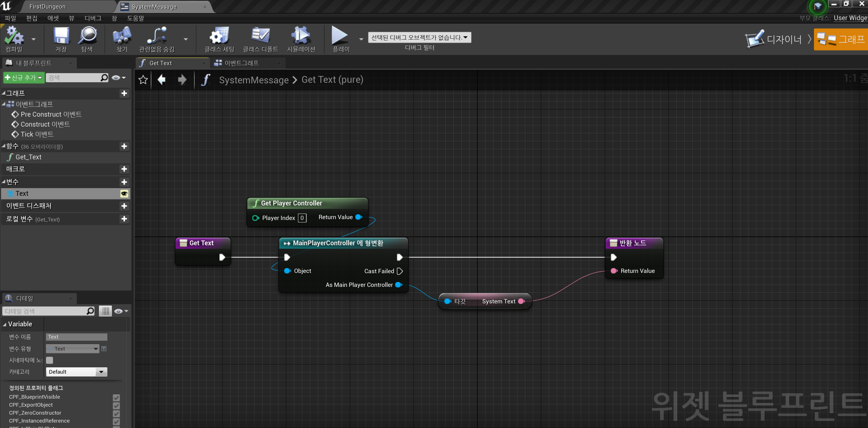Uncheck CPF_ExportObject property flag

coord(117,405)
